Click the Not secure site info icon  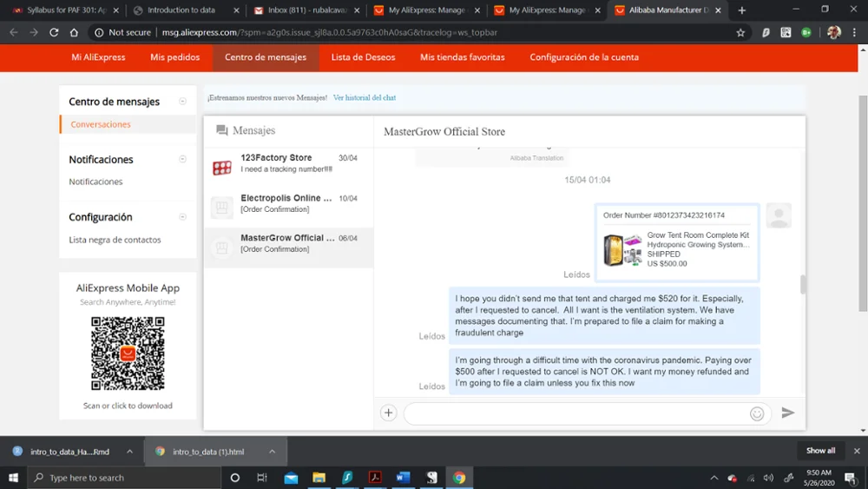[99, 33]
